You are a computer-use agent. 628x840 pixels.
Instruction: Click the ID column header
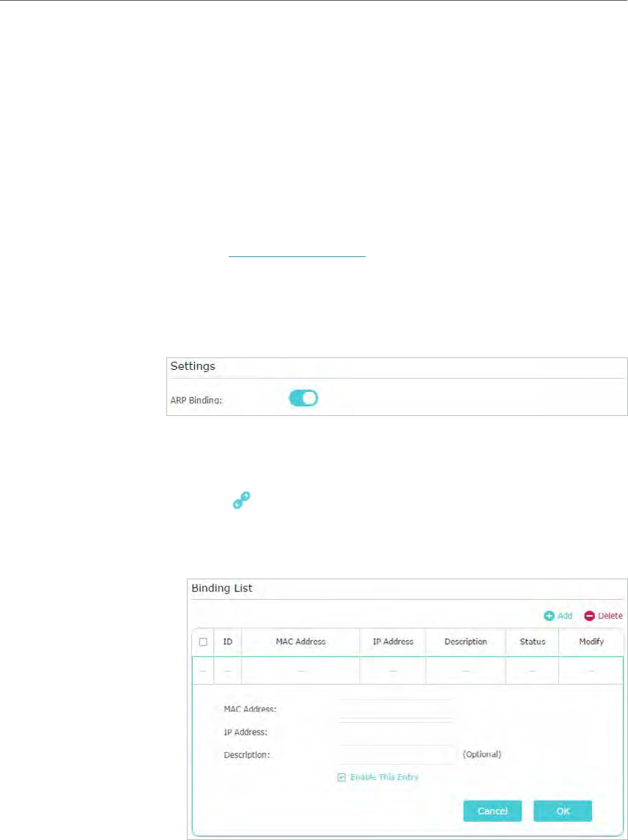(228, 642)
